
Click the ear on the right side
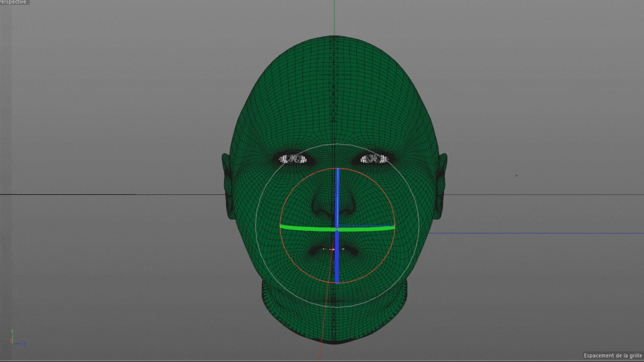442,184
